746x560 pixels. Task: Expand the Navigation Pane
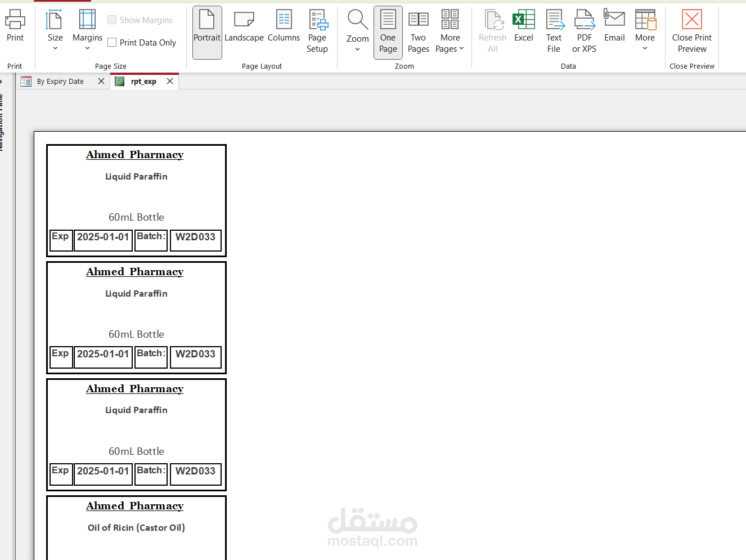pos(2,82)
